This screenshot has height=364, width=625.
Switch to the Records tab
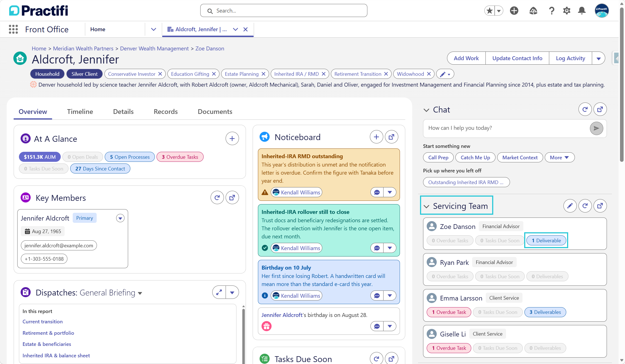coord(166,112)
